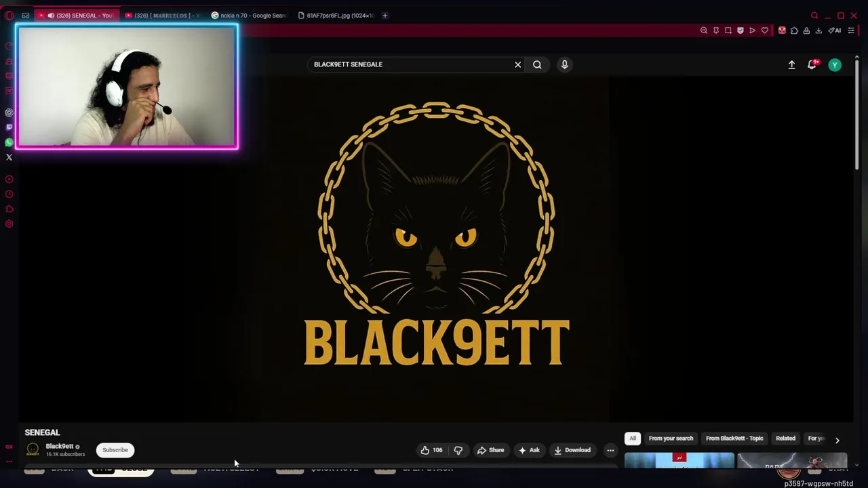
Task: Share the SENEGAL video
Action: [x=490, y=450]
